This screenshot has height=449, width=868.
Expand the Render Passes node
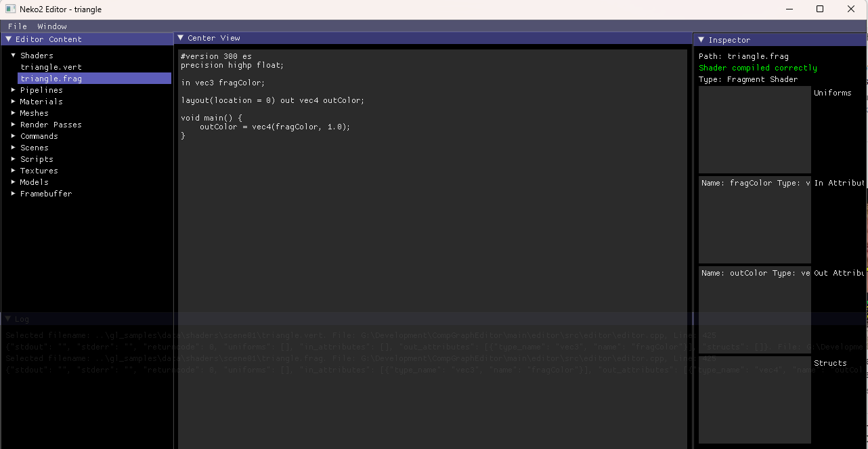coord(14,125)
